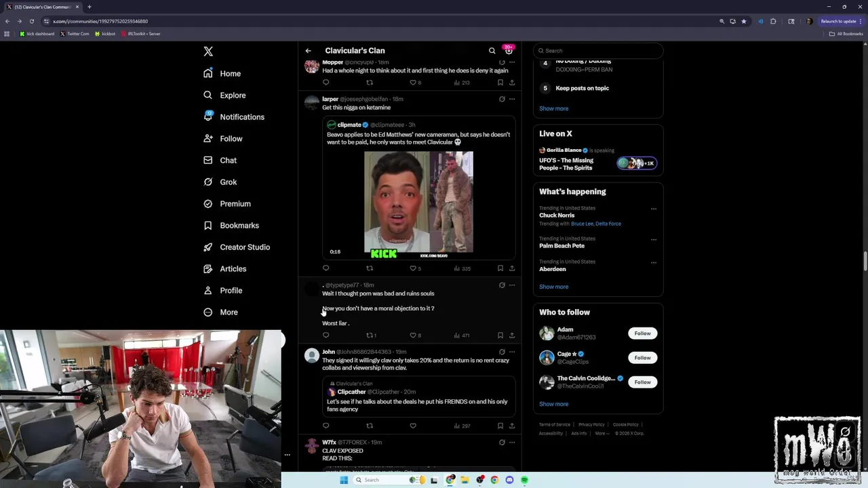Reply to larper's post

325,268
